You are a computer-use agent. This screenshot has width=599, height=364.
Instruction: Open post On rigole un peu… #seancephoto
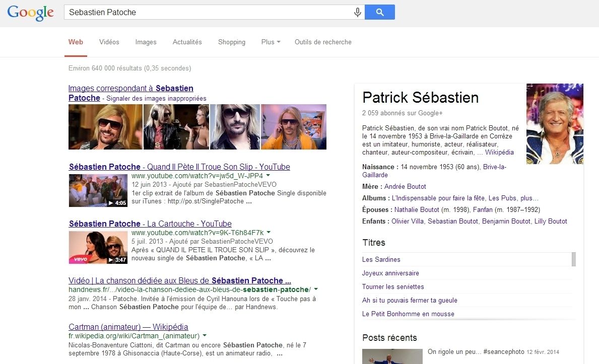(x=476, y=352)
